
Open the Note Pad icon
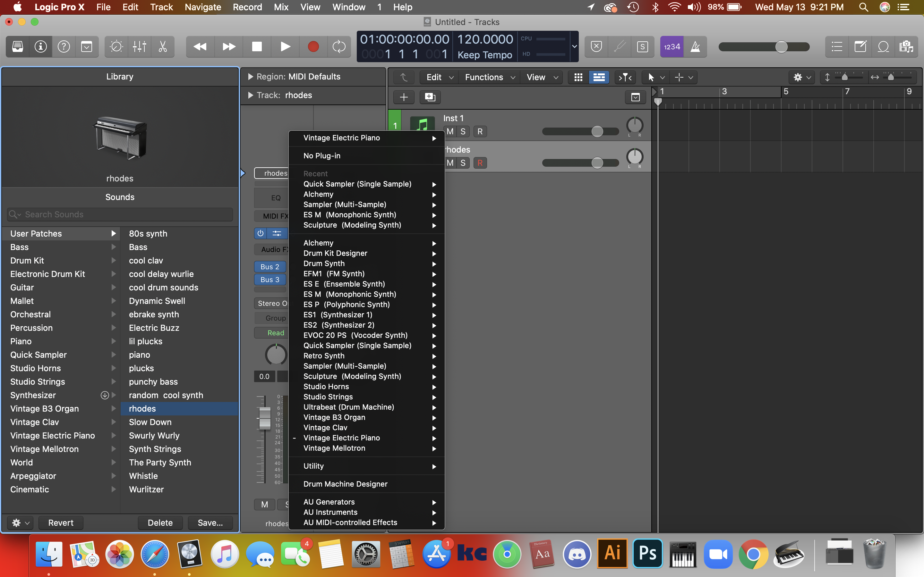click(860, 46)
